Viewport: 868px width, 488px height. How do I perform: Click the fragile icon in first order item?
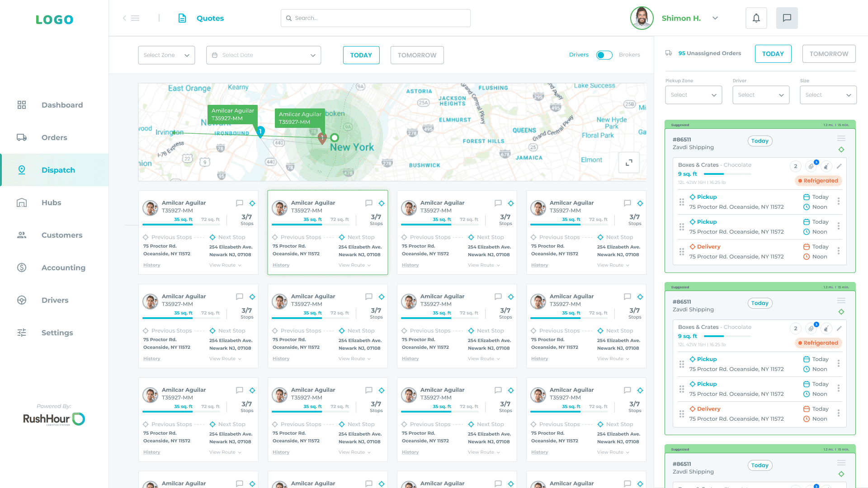[826, 166]
